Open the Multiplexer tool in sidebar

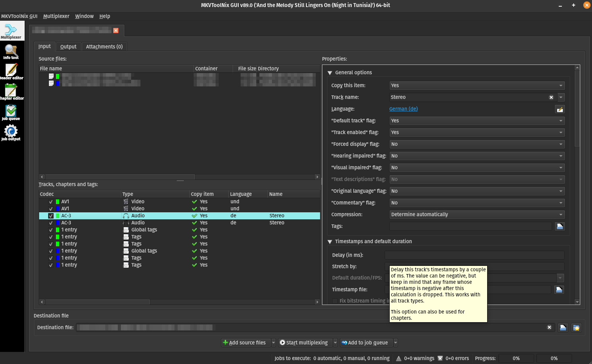click(x=11, y=31)
